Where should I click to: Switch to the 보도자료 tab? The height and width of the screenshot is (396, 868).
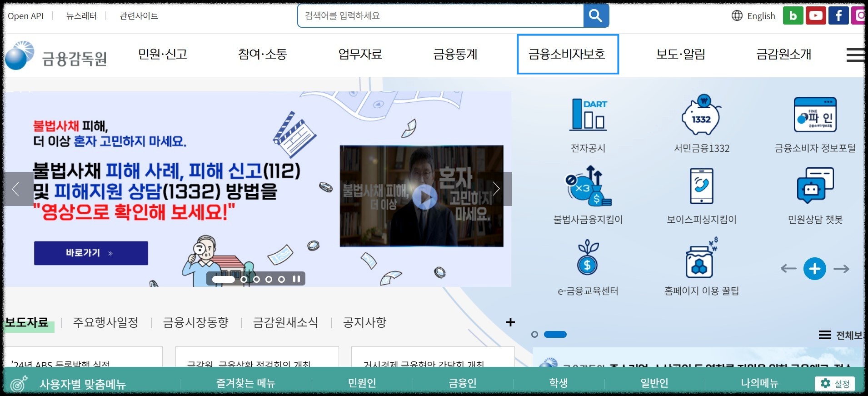coord(27,322)
